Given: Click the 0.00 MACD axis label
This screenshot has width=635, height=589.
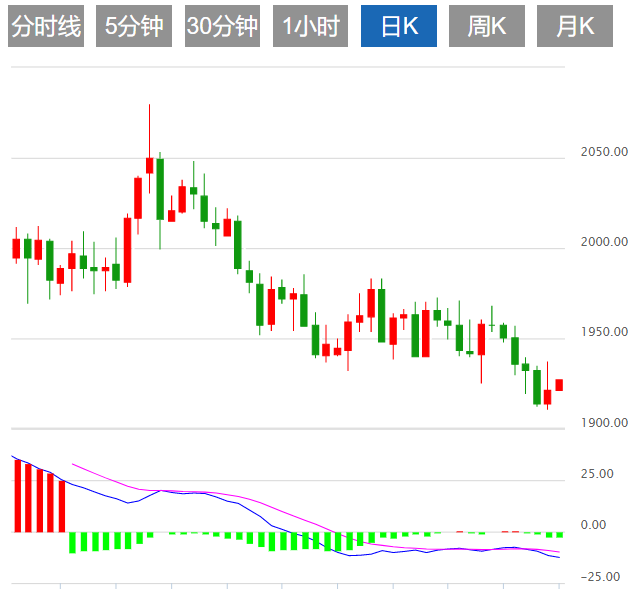Looking at the screenshot, I should [593, 525].
